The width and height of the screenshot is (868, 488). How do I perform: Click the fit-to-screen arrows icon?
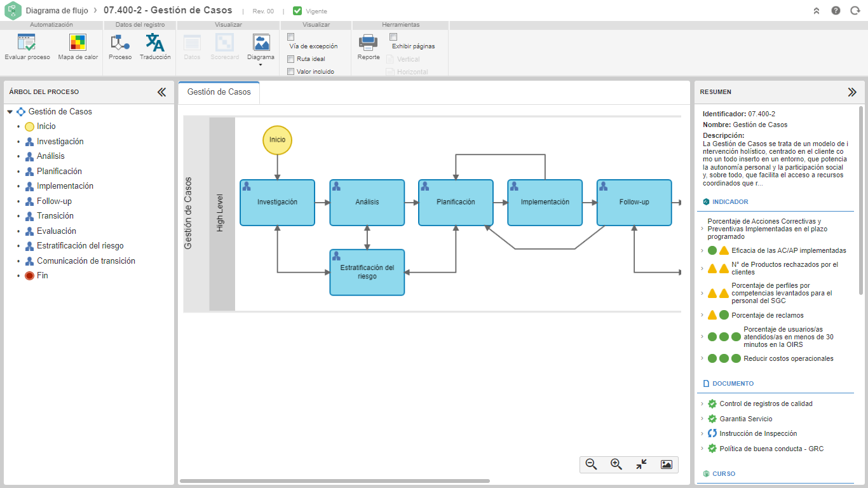click(641, 464)
